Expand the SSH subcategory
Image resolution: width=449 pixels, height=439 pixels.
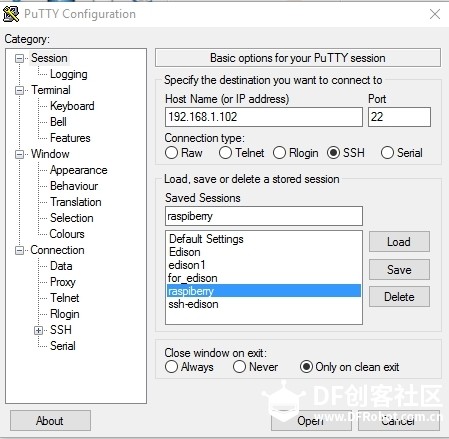pyautogui.click(x=39, y=330)
